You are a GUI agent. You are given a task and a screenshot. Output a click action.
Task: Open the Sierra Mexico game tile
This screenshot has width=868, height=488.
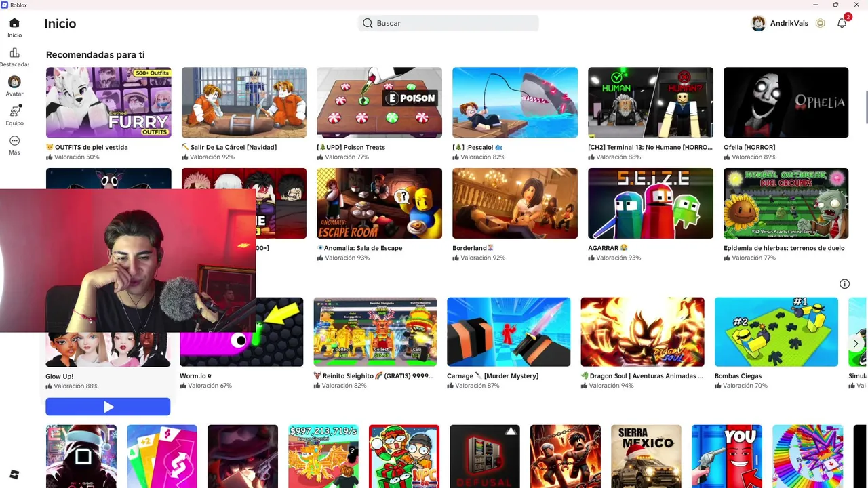pos(646,456)
